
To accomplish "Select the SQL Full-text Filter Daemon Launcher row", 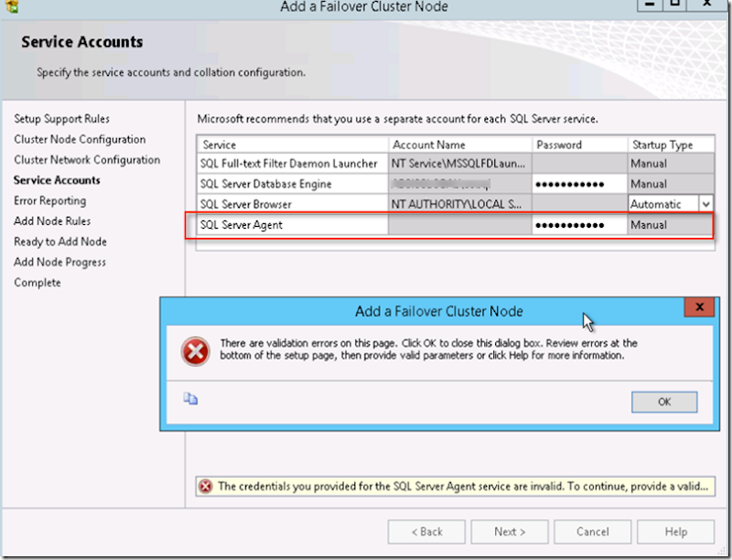I will [455, 163].
